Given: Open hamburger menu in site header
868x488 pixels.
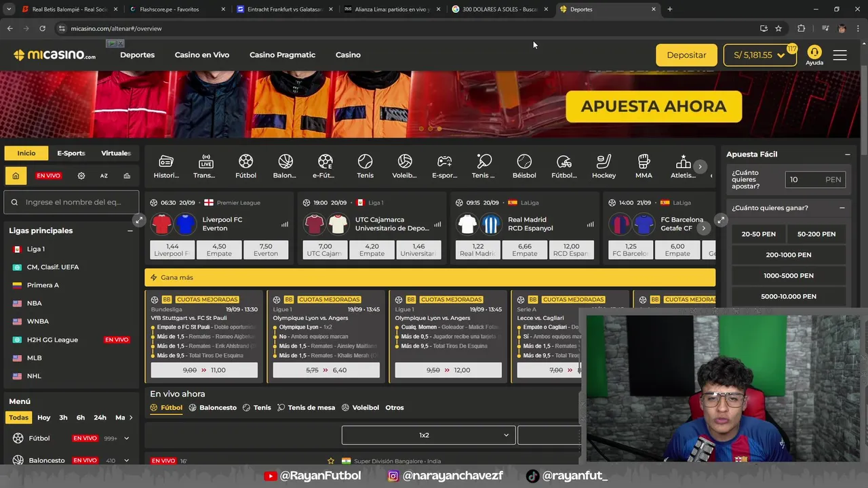Looking at the screenshot, I should tap(840, 55).
